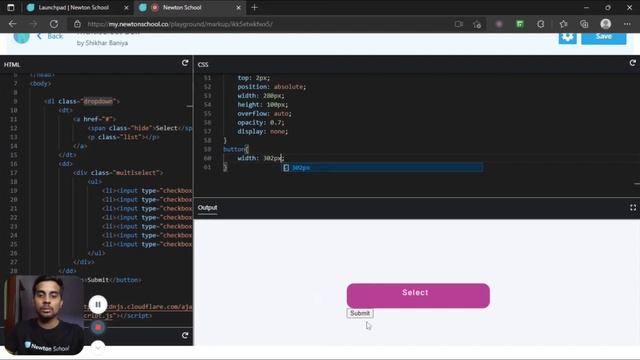This screenshot has height=360, width=640.
Task: Click the lock icon in the address bar
Action: tap(77, 24)
